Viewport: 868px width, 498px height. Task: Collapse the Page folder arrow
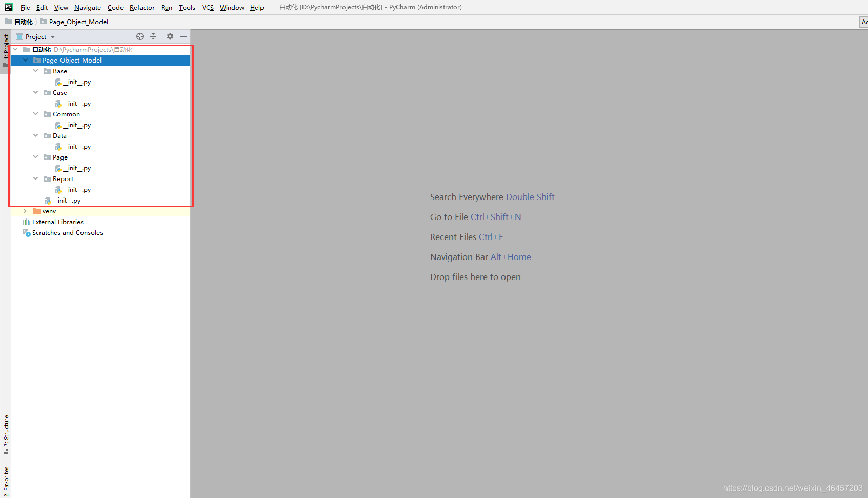pos(35,157)
